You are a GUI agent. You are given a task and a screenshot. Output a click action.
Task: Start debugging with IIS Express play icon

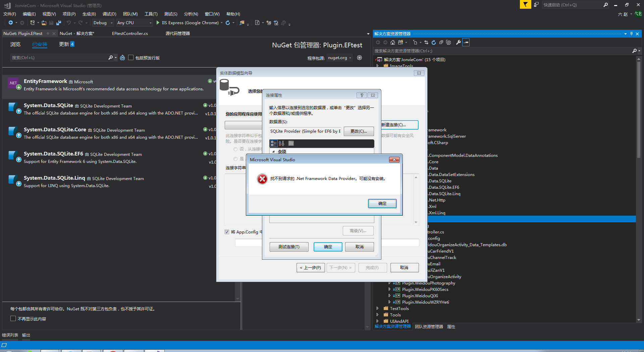tap(158, 23)
